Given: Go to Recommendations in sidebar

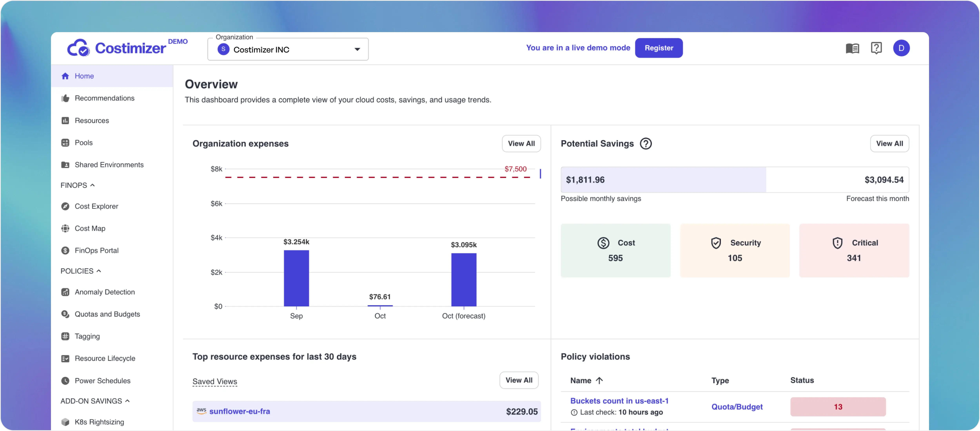Looking at the screenshot, I should pos(104,98).
